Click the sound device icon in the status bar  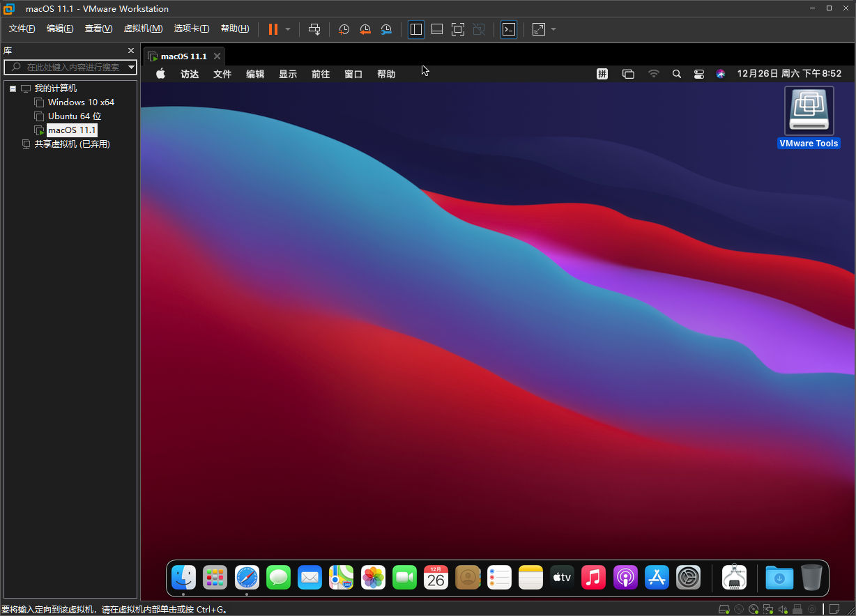click(783, 609)
